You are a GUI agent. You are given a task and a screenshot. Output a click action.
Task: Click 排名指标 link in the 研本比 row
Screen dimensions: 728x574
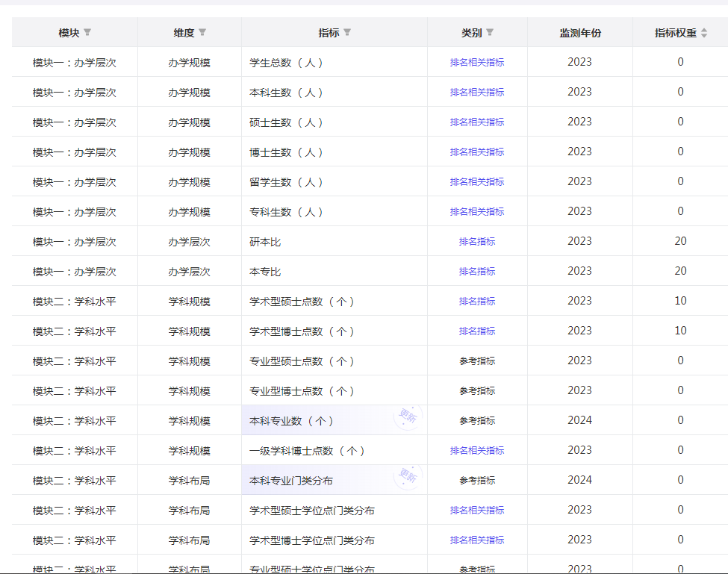477,242
